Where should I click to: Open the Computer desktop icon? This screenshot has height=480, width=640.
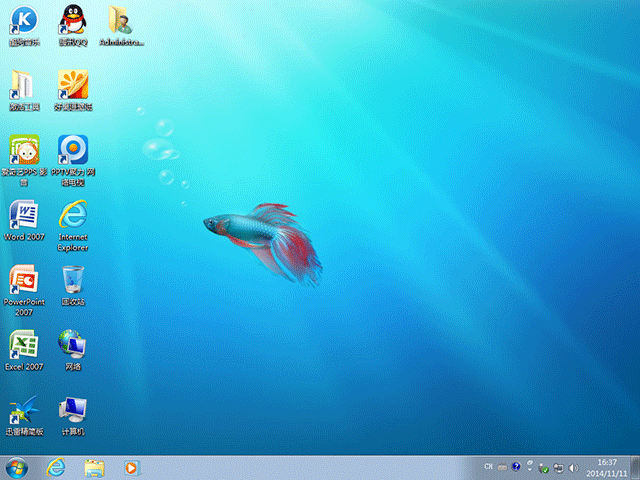[72, 410]
